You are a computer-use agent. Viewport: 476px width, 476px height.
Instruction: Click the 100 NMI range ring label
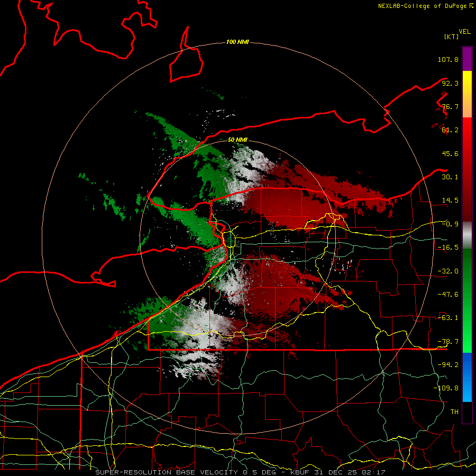click(237, 42)
